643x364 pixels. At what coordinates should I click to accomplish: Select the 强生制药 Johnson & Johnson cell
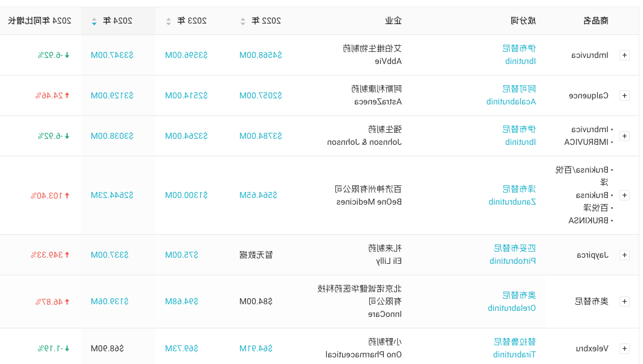364,136
